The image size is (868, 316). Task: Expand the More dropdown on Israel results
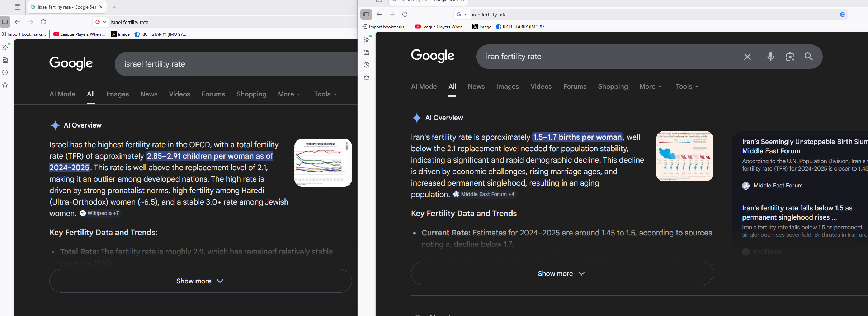click(289, 94)
